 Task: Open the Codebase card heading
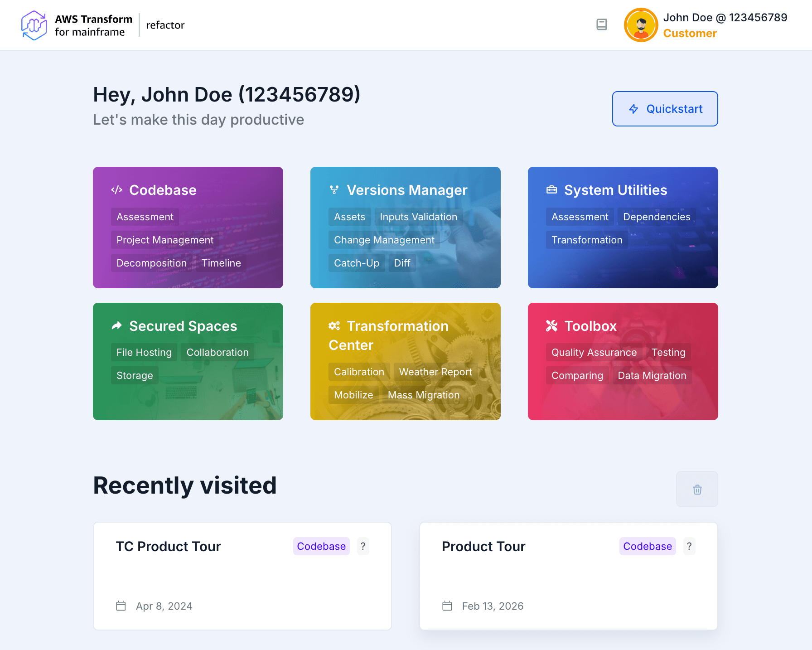tap(163, 190)
